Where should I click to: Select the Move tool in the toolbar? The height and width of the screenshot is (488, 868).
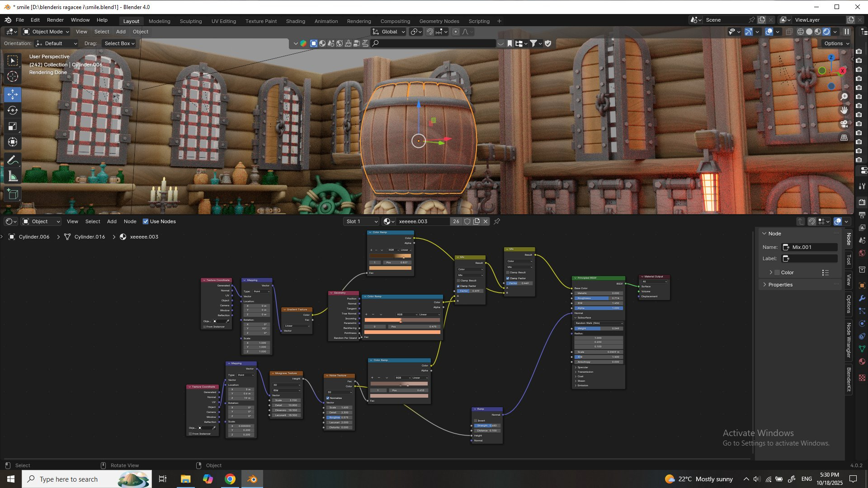click(13, 94)
